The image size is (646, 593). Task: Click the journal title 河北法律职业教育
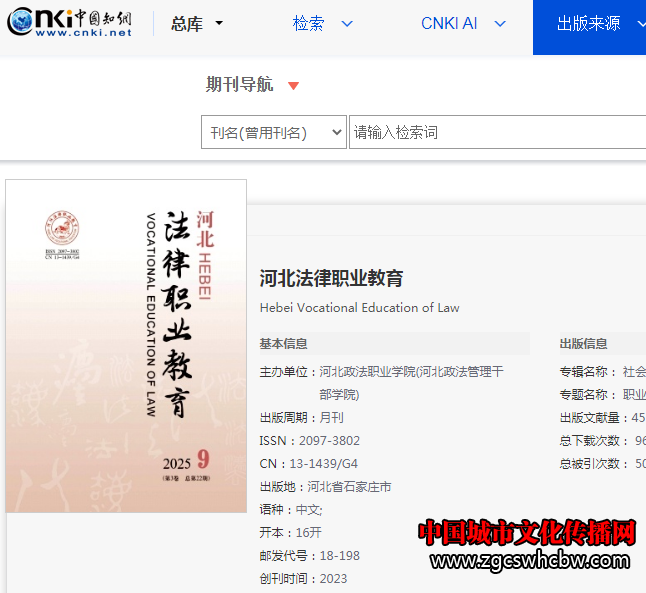(331, 278)
